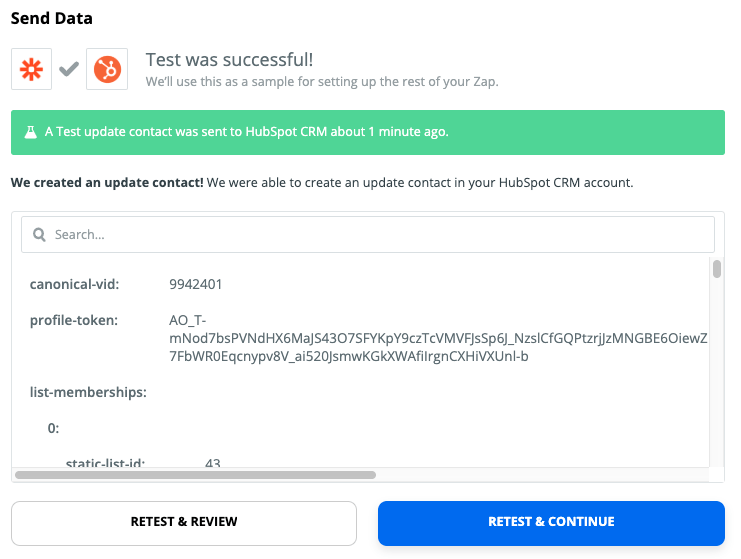The width and height of the screenshot is (741, 559).
Task: Click the flask icon in green banner
Action: (32, 132)
